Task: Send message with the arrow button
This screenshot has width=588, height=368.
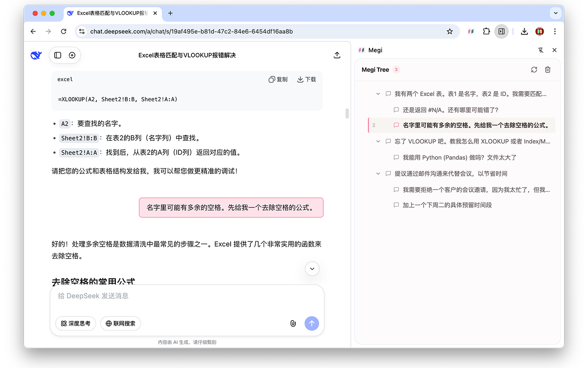Action: (311, 323)
